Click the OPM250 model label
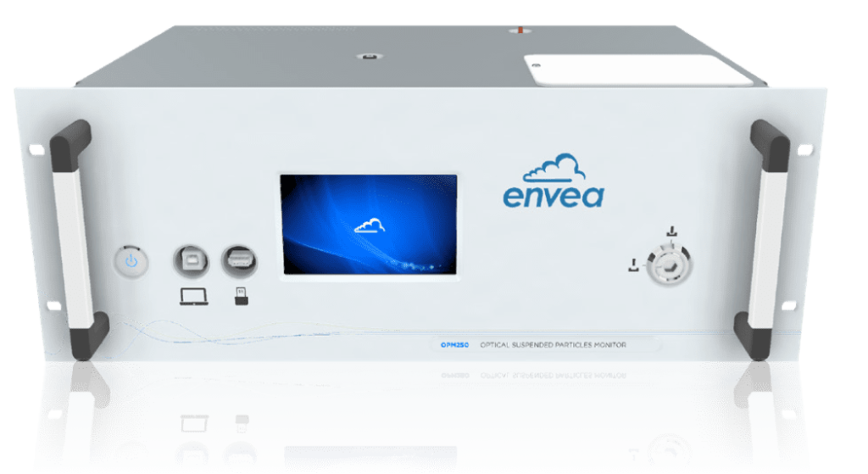The height and width of the screenshot is (474, 868). 450,345
